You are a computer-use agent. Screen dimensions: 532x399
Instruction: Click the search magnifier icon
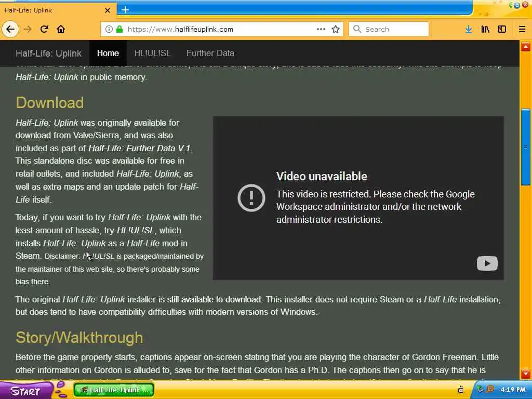pyautogui.click(x=357, y=29)
